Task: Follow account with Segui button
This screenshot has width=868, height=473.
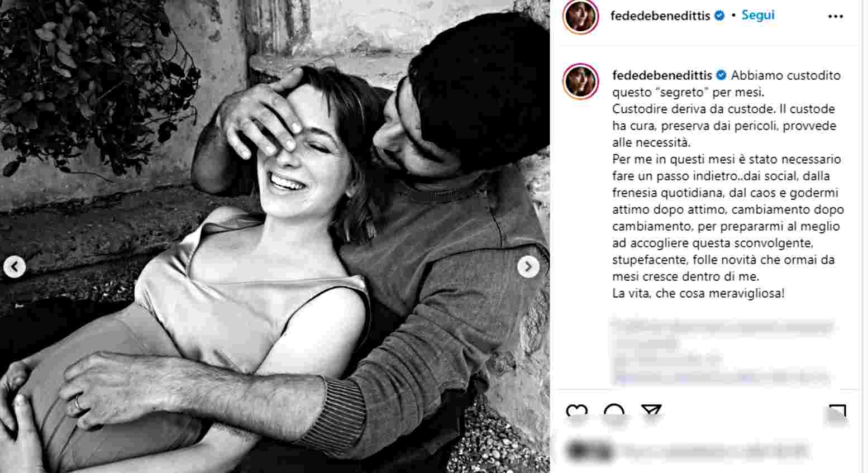Action: (758, 15)
